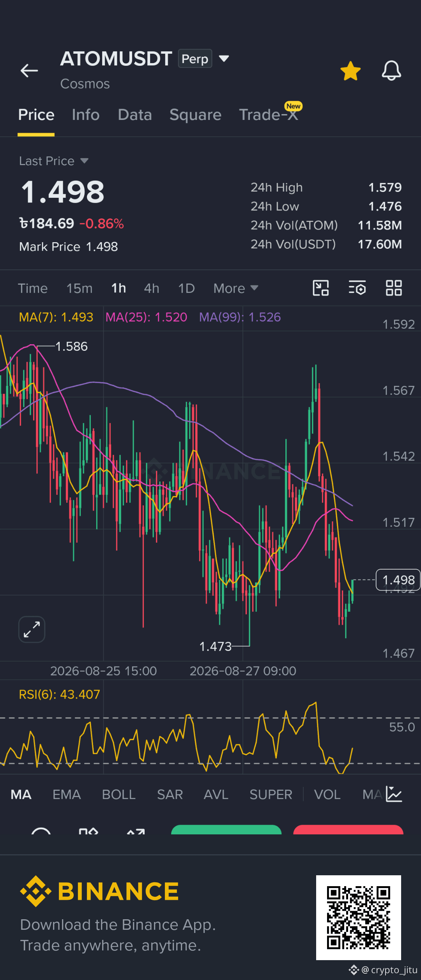This screenshot has width=421, height=980.
Task: Tap the Binance QR code
Action: click(359, 918)
